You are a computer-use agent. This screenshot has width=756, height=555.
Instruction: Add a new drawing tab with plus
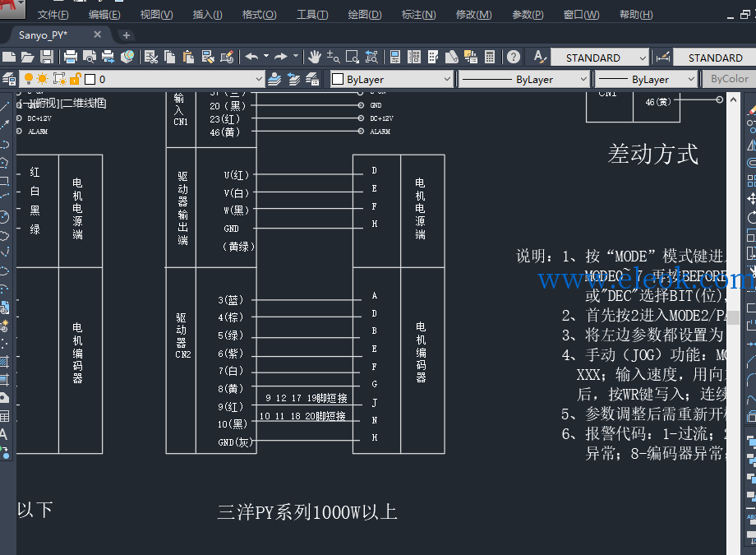point(127,35)
